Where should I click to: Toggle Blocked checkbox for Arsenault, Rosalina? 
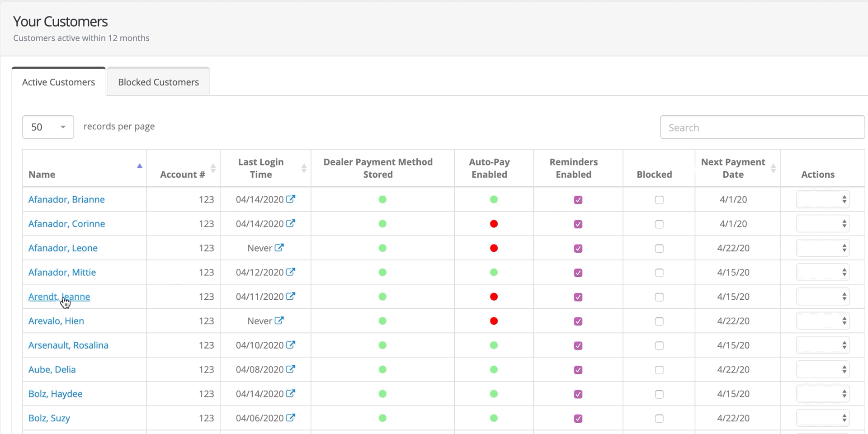[x=659, y=346]
